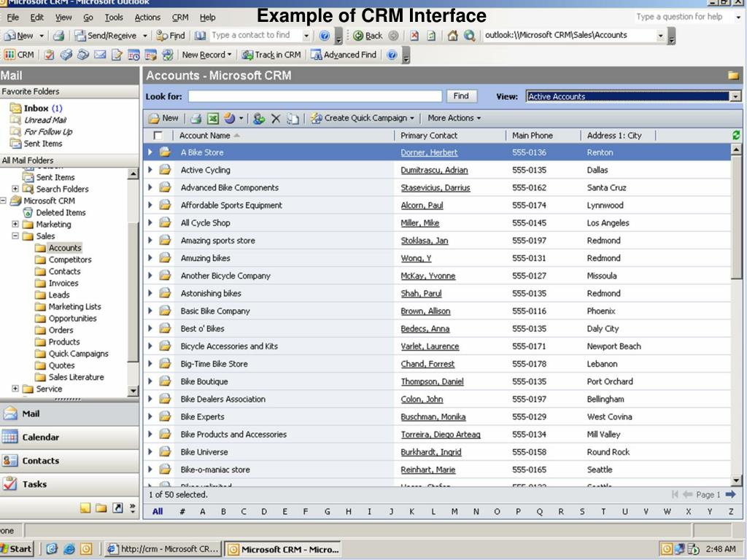The width and height of the screenshot is (747, 560).
Task: Click the Outlook quick launch icon
Action: click(86, 549)
